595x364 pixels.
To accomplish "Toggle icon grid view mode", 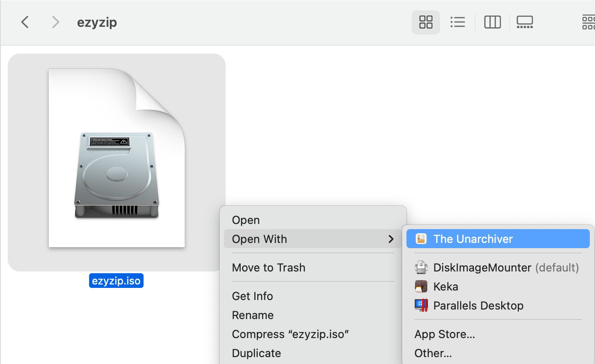I will click(425, 22).
